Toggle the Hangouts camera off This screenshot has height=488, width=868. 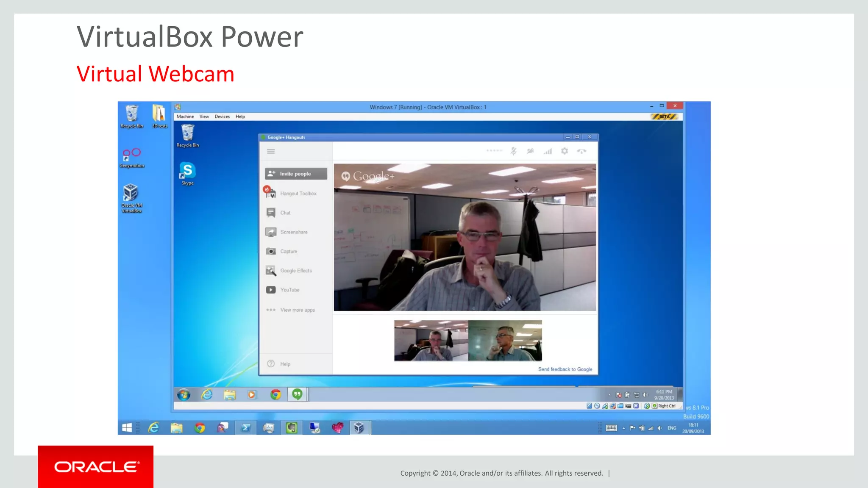[530, 151]
